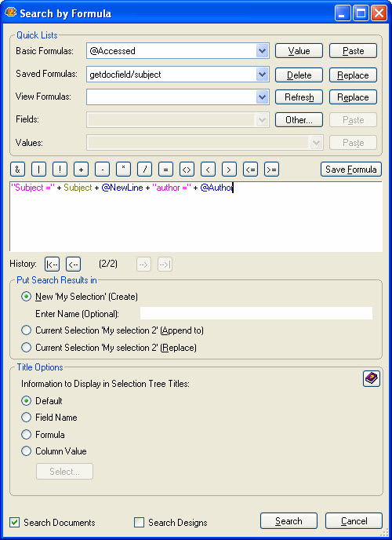Select the Field Name title option
392x540 pixels.
[x=26, y=418]
